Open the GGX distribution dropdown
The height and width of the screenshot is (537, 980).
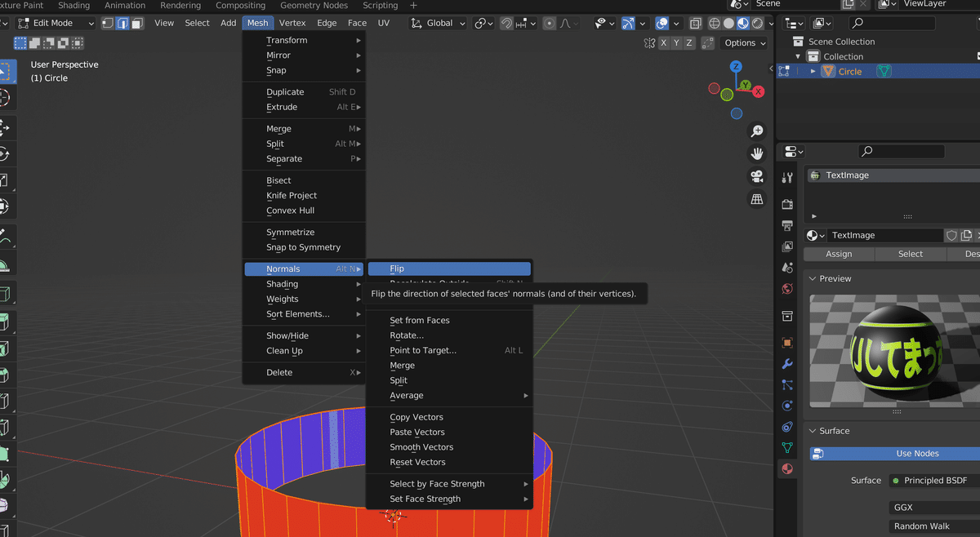click(x=934, y=507)
